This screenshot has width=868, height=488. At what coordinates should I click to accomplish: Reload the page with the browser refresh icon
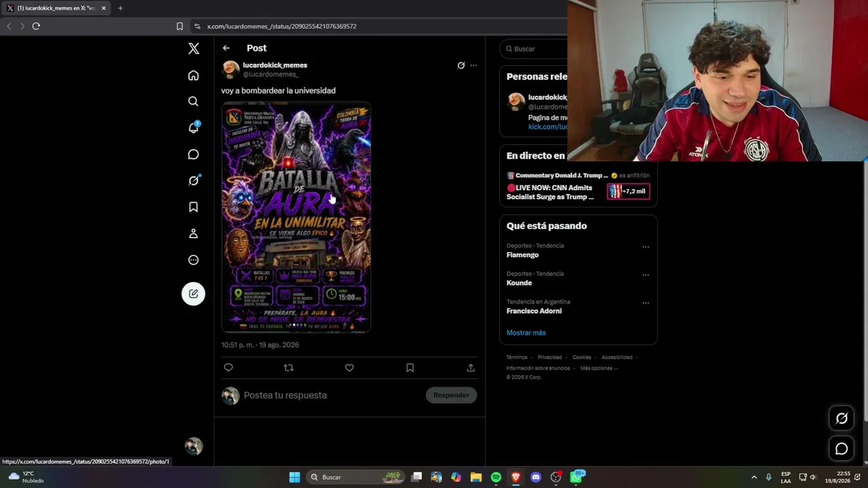tap(36, 26)
